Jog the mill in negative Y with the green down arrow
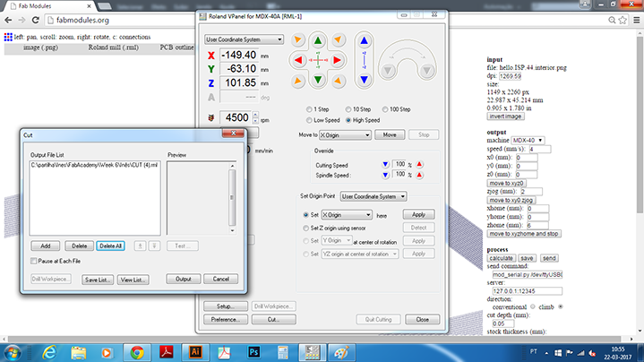Viewport: 644px width, 362px height. click(318, 80)
